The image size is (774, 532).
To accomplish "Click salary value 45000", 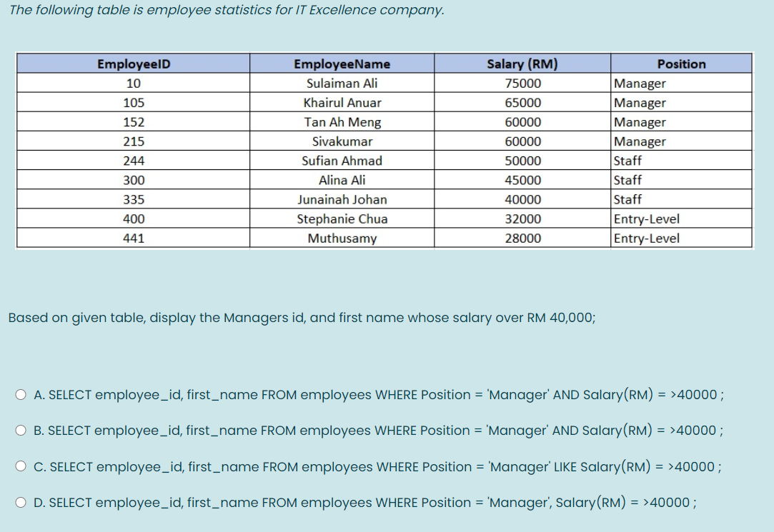I will 522,180.
